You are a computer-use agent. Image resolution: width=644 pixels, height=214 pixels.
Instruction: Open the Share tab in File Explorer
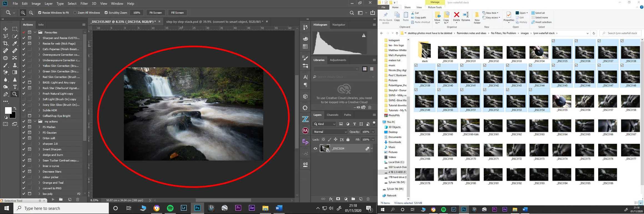[407, 7]
